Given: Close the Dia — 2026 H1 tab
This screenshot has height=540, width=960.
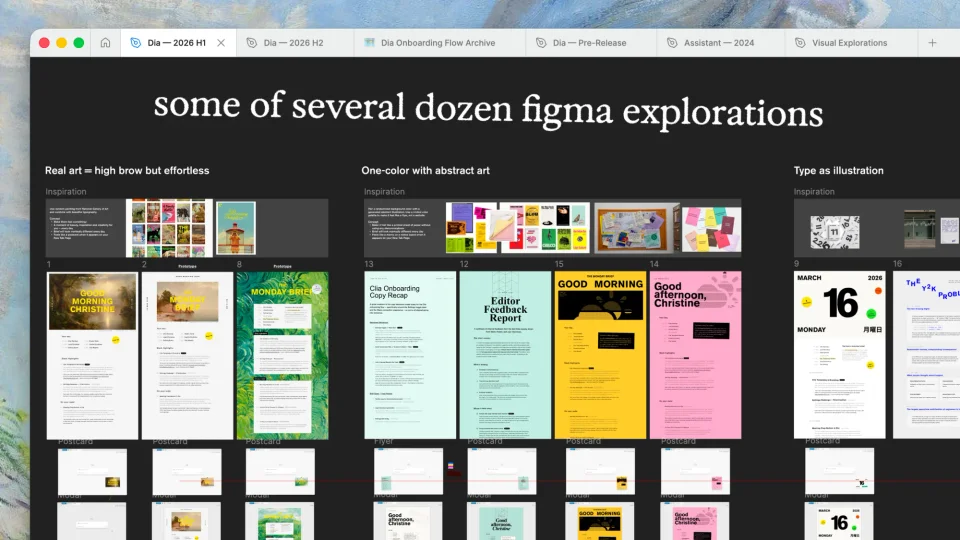Looking at the screenshot, I should click(x=221, y=43).
